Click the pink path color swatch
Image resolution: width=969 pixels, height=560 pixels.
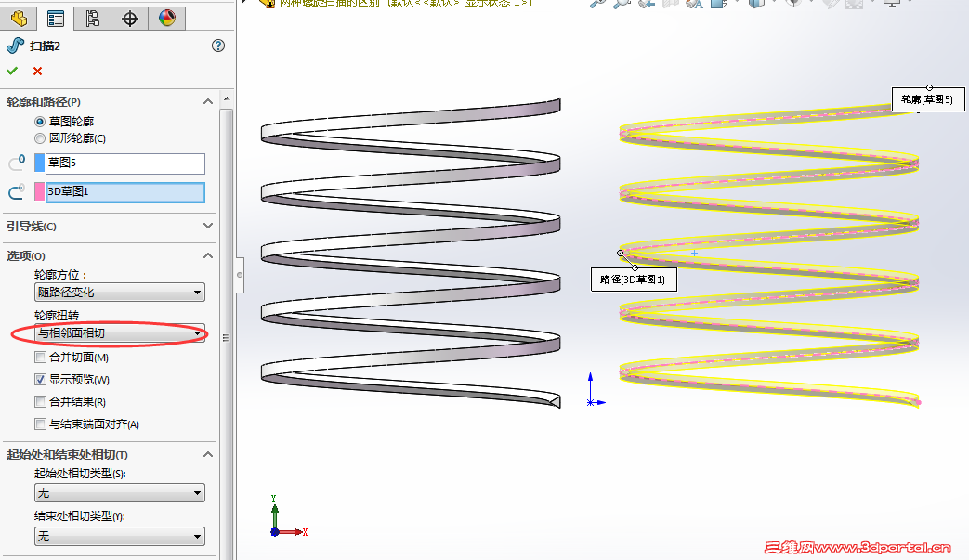(x=40, y=192)
